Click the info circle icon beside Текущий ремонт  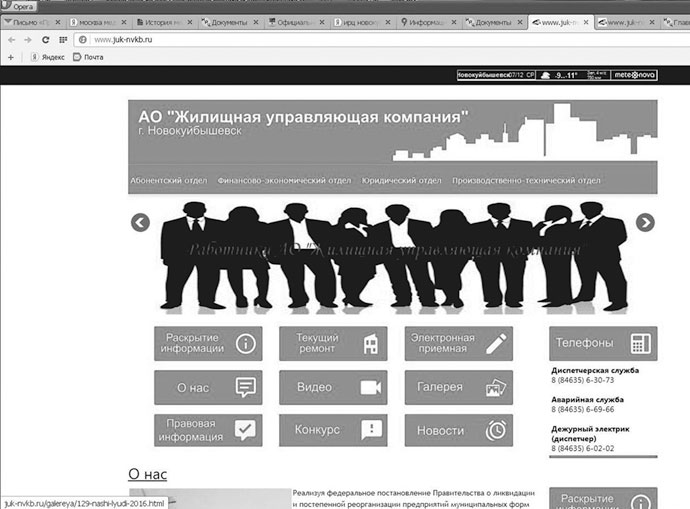click(245, 344)
